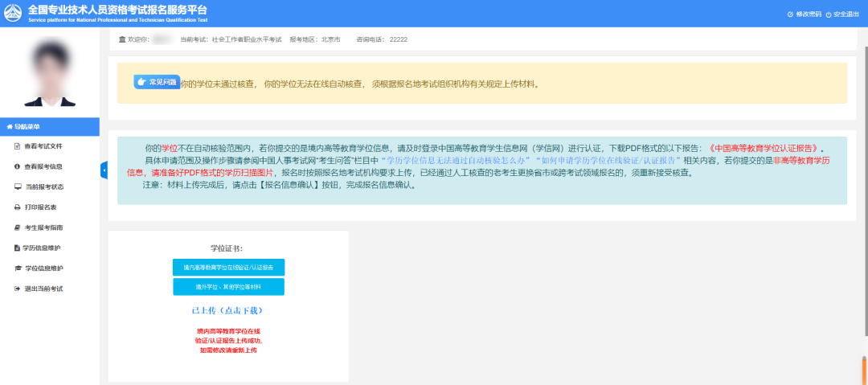868x385 pixels.
Task: Click the 已上传（点击下载）link
Action: click(x=228, y=310)
